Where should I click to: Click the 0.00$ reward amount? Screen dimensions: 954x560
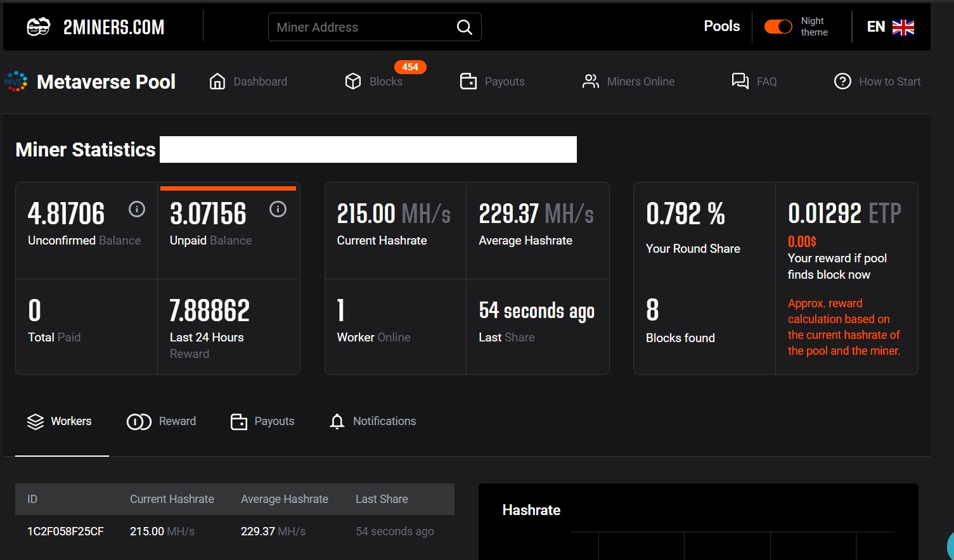point(802,241)
